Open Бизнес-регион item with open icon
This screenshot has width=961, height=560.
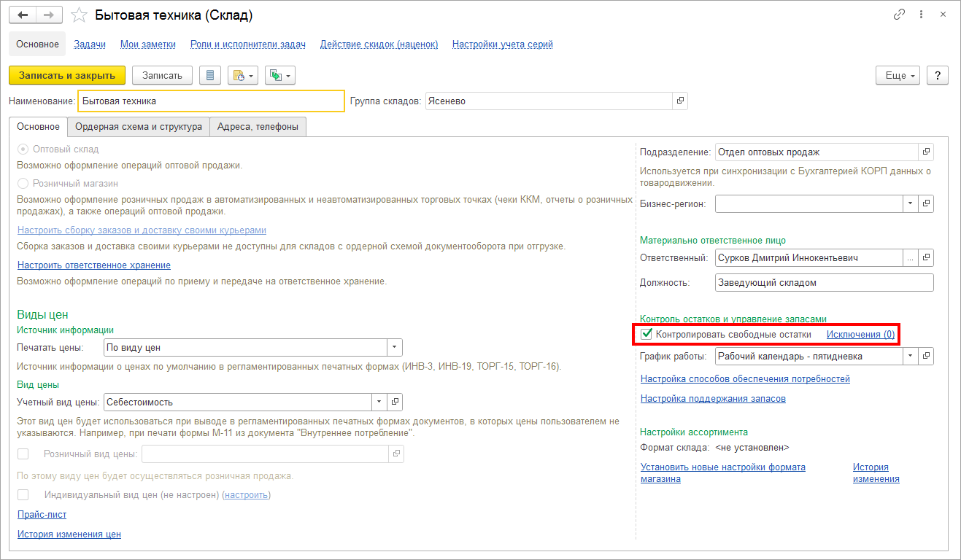coord(926,203)
